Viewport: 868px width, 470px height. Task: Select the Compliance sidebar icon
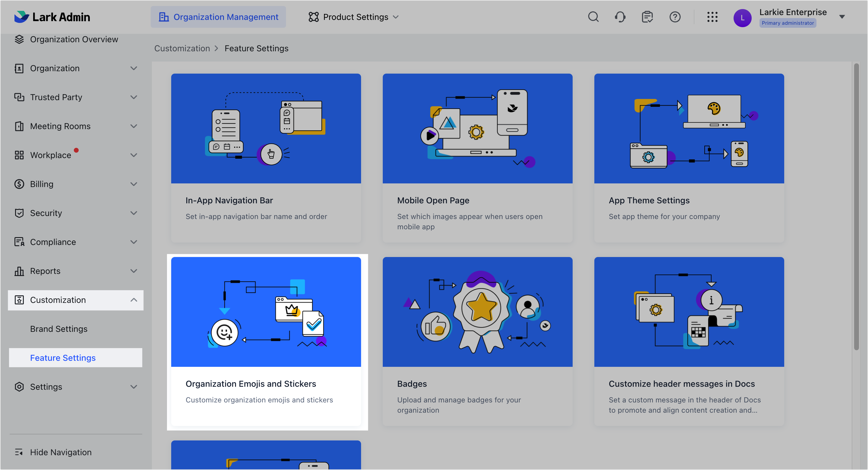[19, 242]
